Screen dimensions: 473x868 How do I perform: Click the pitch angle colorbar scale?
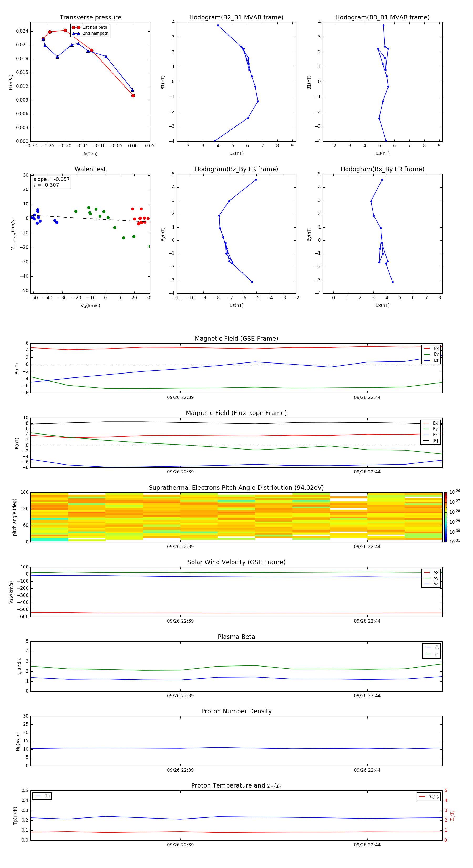point(446,517)
